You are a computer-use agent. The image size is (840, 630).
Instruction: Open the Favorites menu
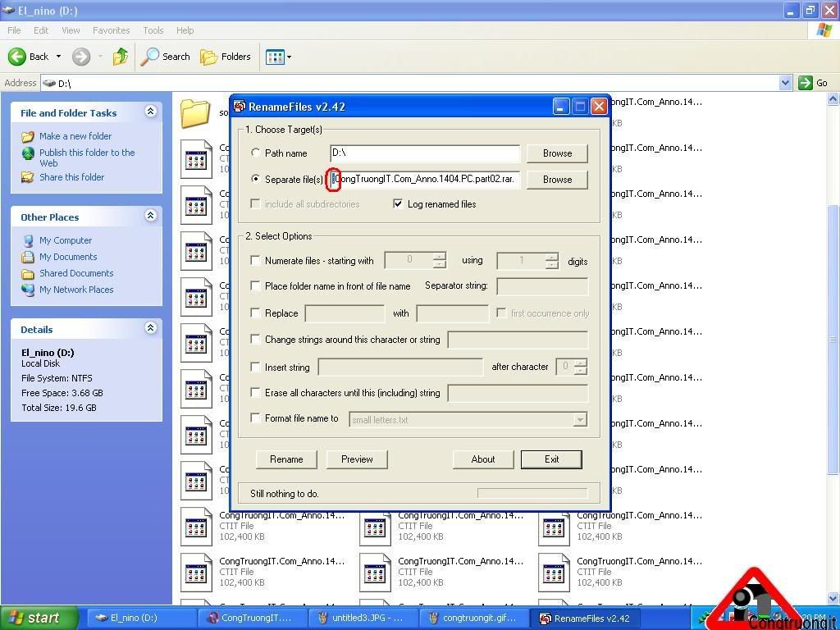tap(111, 30)
